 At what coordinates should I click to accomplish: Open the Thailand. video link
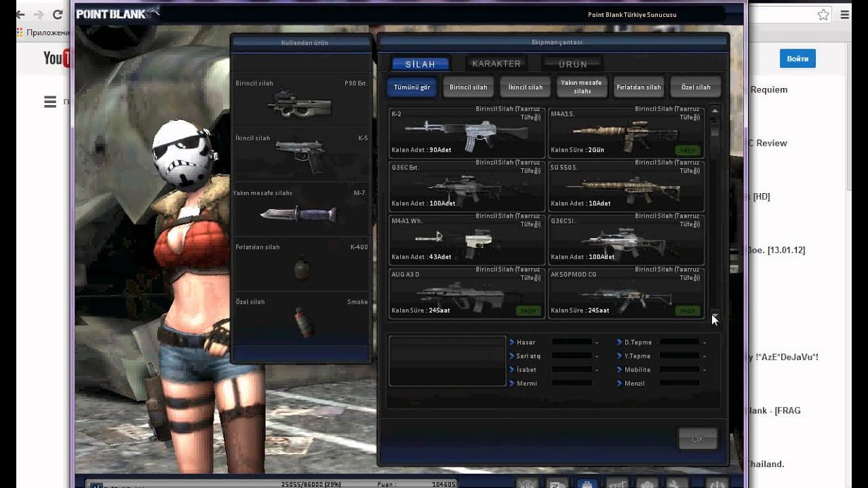(x=766, y=464)
